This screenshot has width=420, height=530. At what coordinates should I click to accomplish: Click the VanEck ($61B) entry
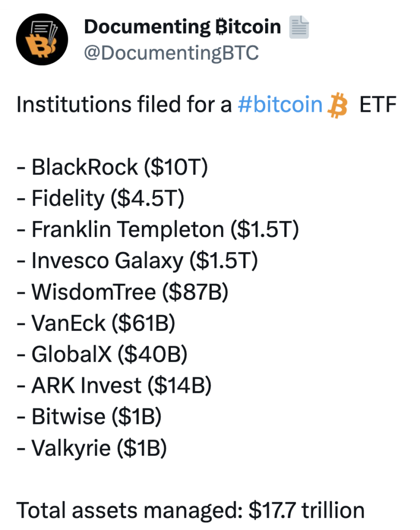coord(96,323)
